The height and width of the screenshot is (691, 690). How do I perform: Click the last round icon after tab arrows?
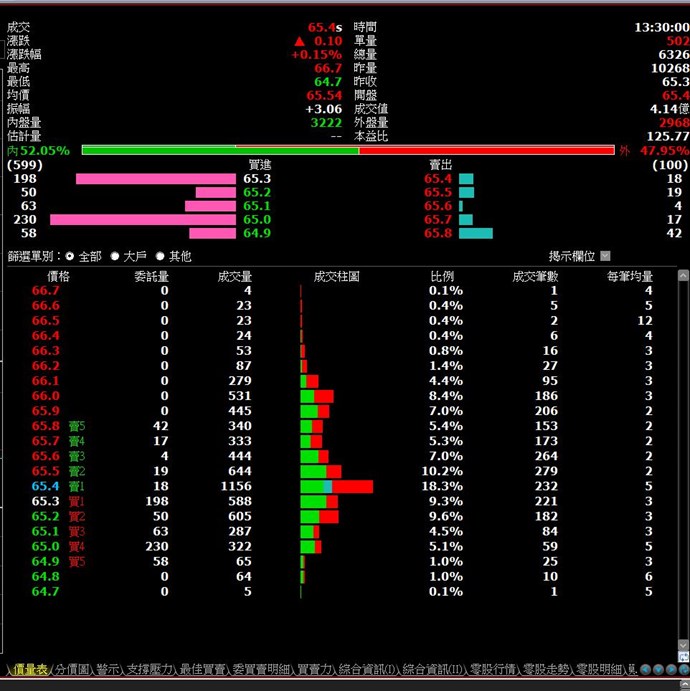(684, 670)
